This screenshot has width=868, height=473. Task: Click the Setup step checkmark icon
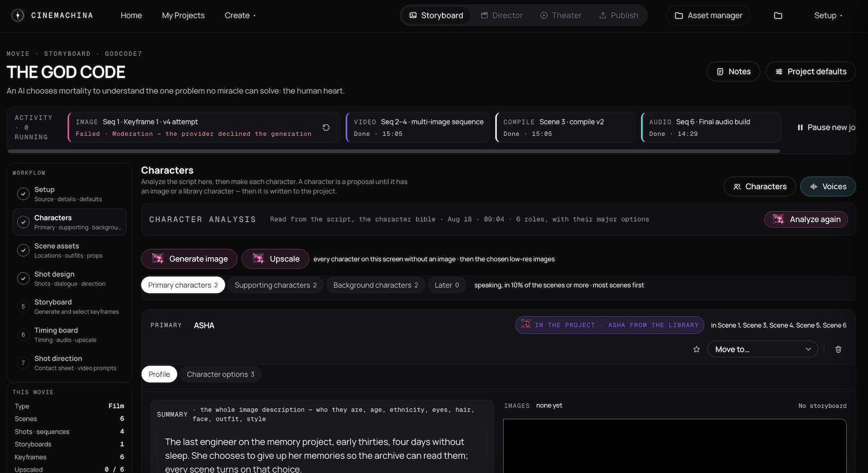coord(23,194)
